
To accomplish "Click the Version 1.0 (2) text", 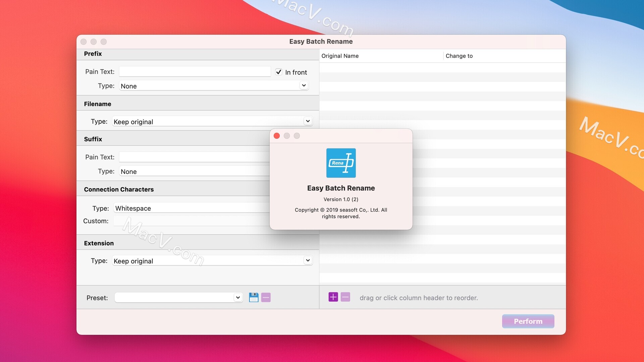I will [x=341, y=199].
